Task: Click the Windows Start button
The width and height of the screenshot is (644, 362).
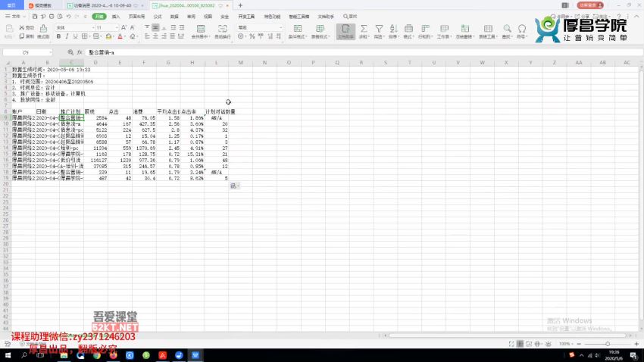Action: tap(7, 354)
